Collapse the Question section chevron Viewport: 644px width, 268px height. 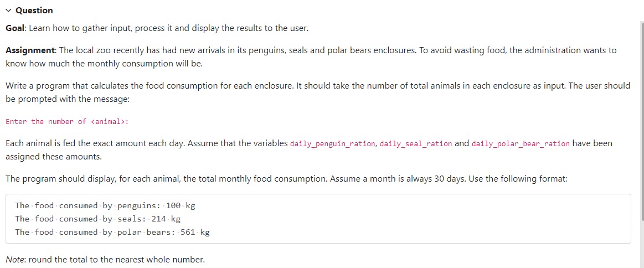coord(9,11)
